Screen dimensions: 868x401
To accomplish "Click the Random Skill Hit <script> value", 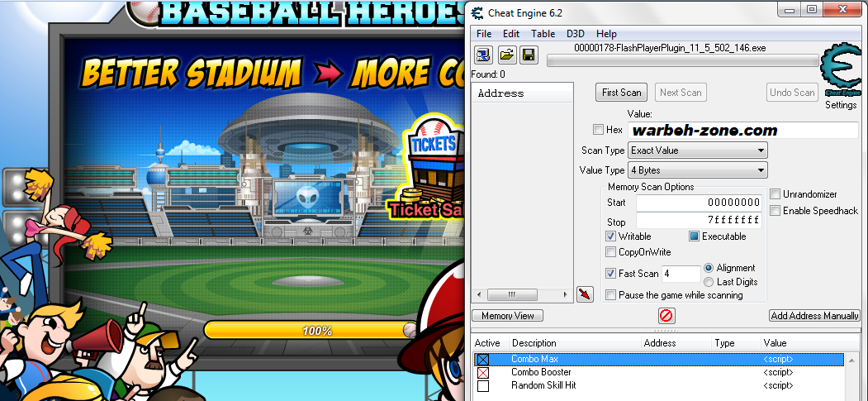I will (x=778, y=385).
